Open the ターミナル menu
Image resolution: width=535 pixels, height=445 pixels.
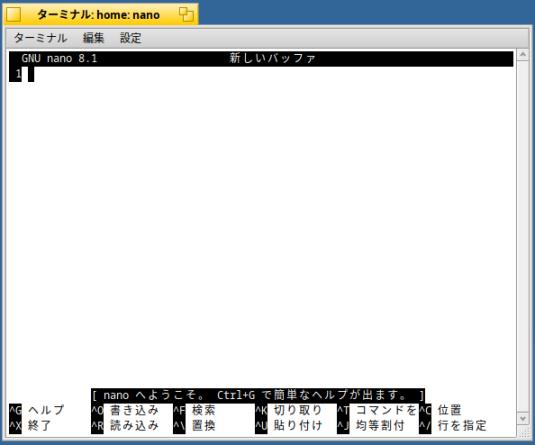point(40,38)
